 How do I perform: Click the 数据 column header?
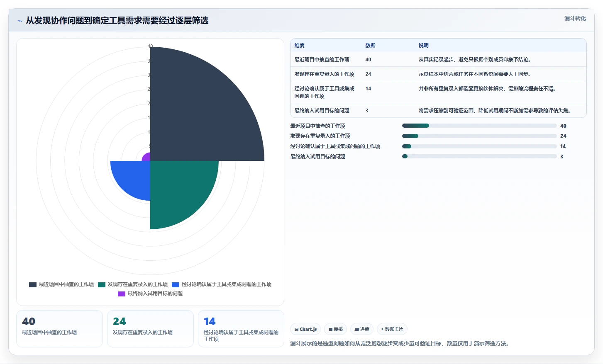[370, 46]
